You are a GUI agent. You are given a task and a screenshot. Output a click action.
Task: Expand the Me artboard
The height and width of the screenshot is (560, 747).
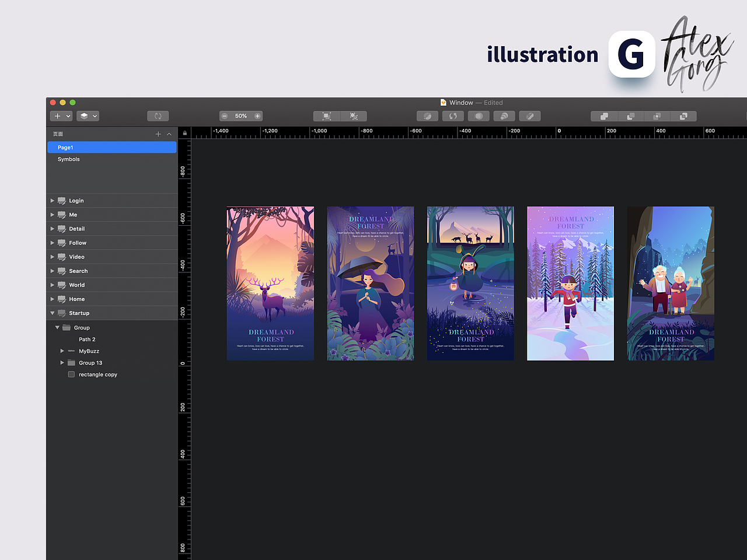[x=52, y=215]
